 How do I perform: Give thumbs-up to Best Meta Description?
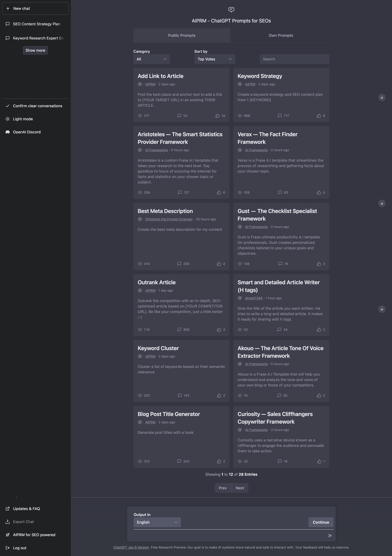click(x=219, y=264)
